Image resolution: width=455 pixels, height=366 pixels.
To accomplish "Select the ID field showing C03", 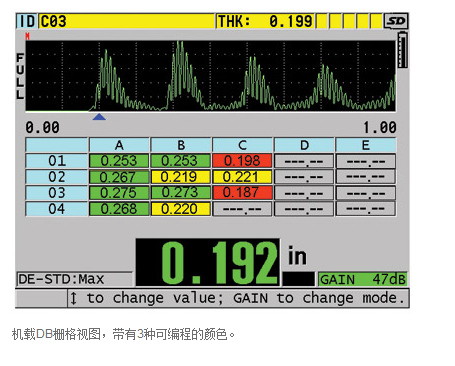I will coord(127,21).
